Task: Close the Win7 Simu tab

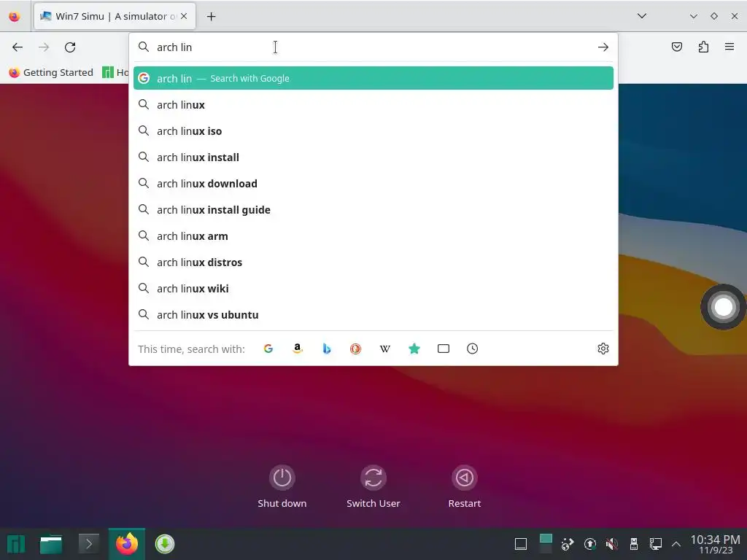Action: pyautogui.click(x=184, y=16)
